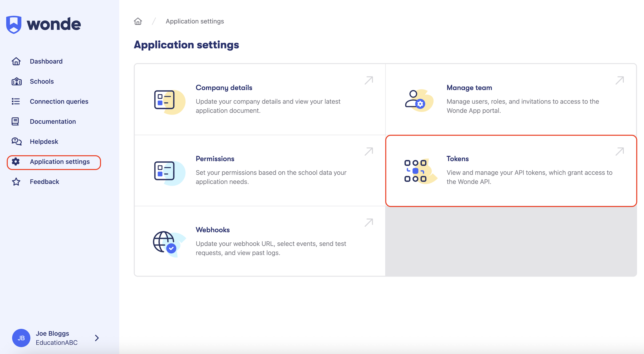Viewport: 644px width, 354px height.
Task: Click the arrow icon on Tokens card
Action: pyautogui.click(x=619, y=151)
